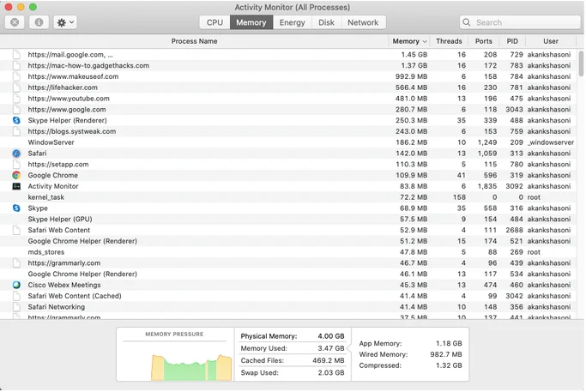Click the Activity Monitor icon in the list

[x=16, y=186]
